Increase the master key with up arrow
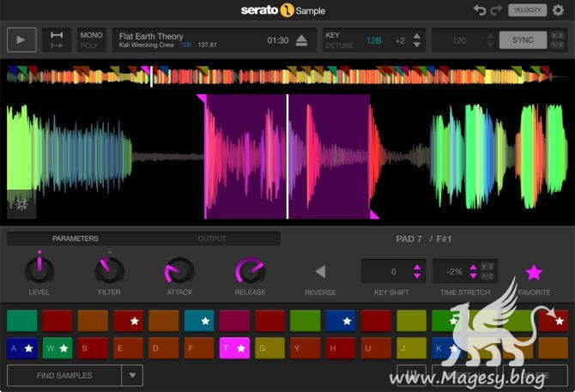The height and width of the screenshot is (392, 575). point(416,36)
